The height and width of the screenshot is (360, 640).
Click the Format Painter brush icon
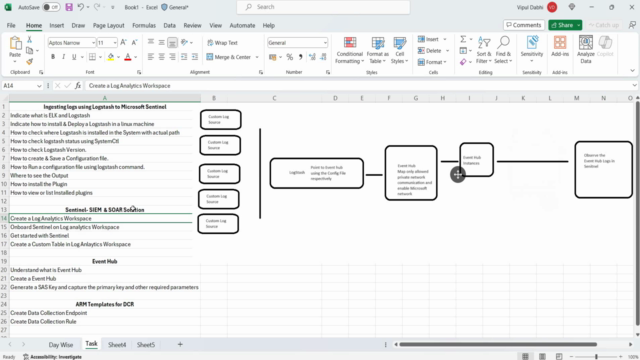coord(29,62)
